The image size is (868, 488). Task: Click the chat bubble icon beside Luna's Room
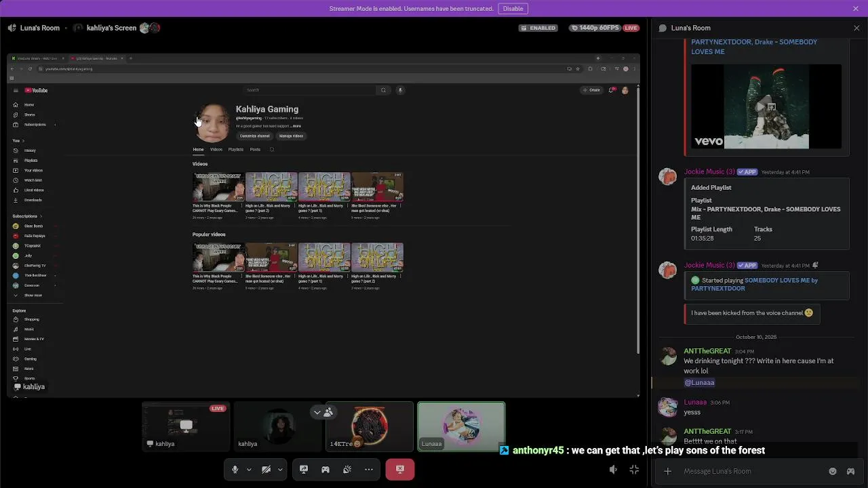point(663,28)
